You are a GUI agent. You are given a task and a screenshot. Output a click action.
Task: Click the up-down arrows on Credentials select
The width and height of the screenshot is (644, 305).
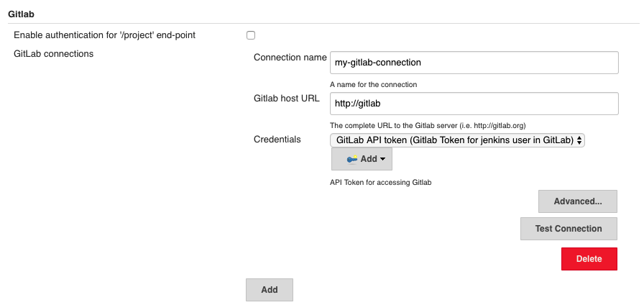(579, 140)
